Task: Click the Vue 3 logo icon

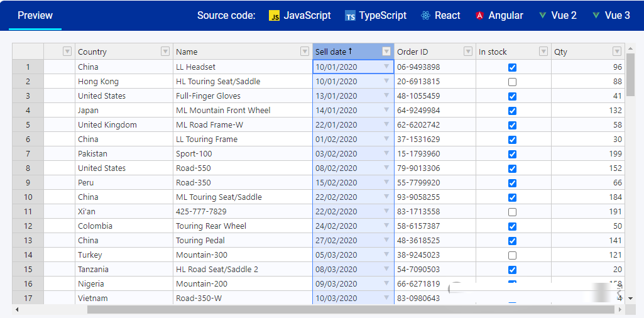Action: [596, 16]
